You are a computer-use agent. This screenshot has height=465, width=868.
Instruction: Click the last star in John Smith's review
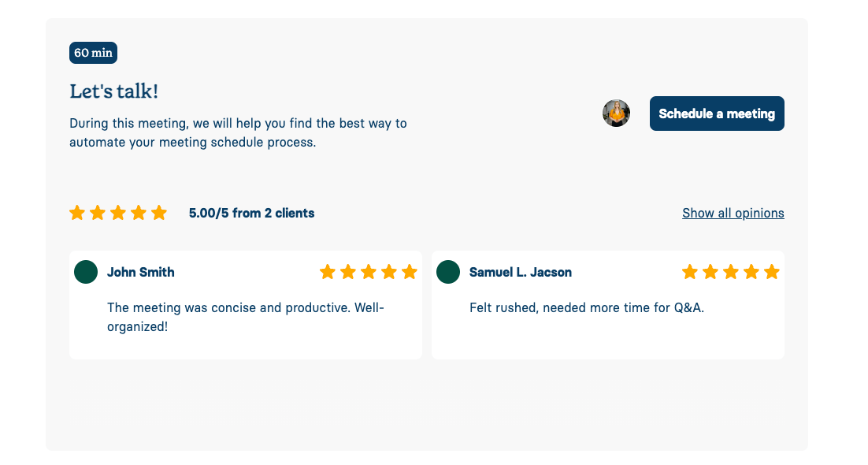tap(410, 271)
